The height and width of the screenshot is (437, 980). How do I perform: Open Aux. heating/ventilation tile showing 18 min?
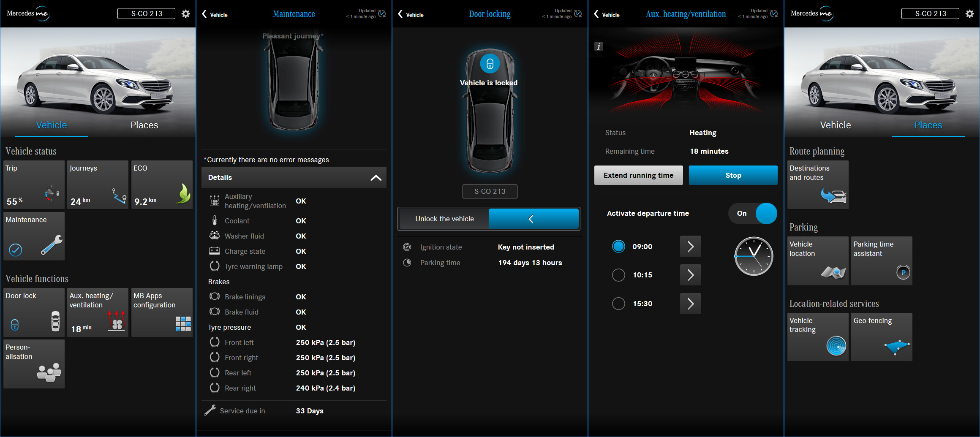coord(98,312)
